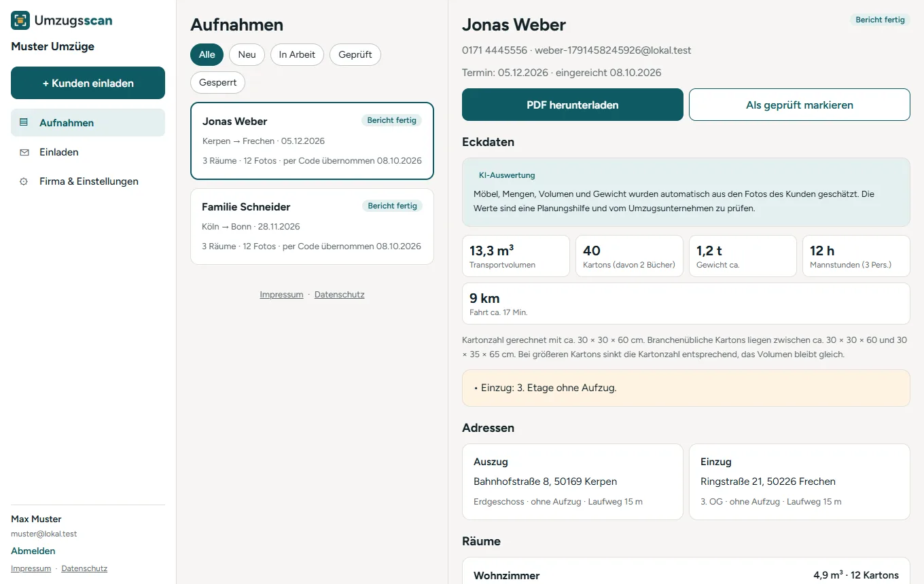924x584 pixels.
Task: Click the Muster Umzüge company name
Action: coord(52,46)
